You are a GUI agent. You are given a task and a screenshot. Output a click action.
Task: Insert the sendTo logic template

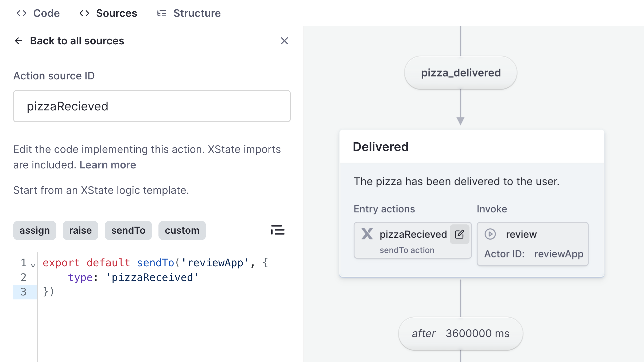click(128, 230)
